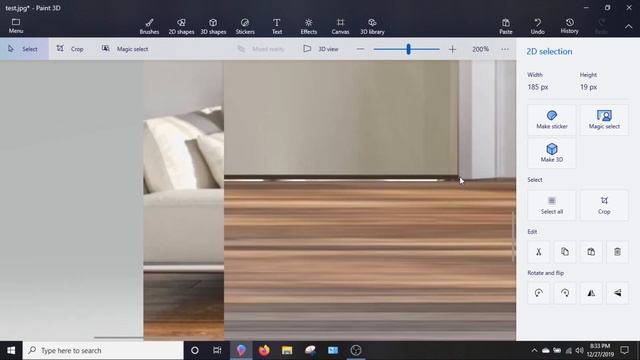Delete the selection with trash icon
640x360 pixels.
tap(617, 252)
